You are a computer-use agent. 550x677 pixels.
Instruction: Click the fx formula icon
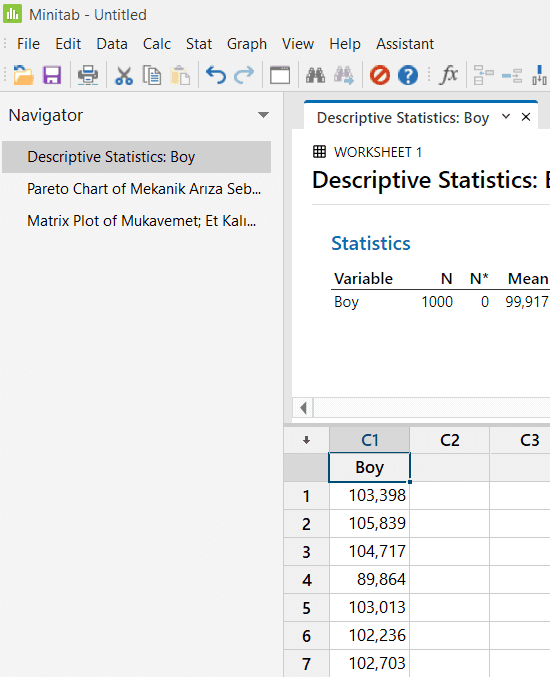448,75
